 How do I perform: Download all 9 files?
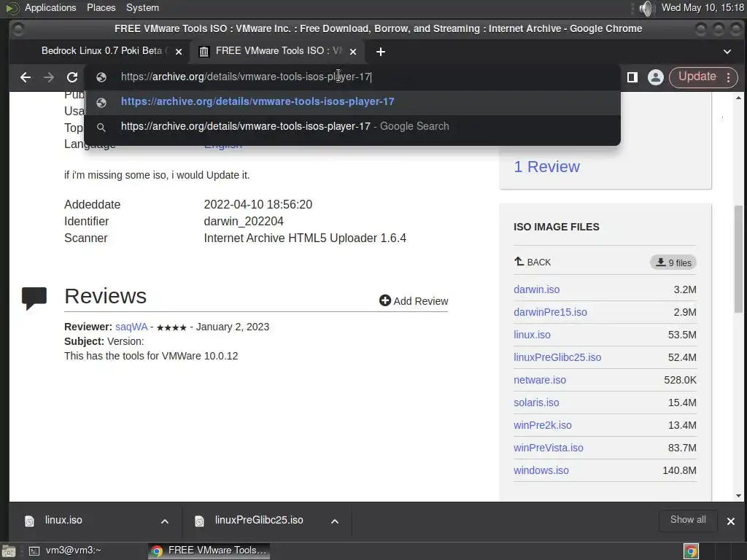pos(673,262)
